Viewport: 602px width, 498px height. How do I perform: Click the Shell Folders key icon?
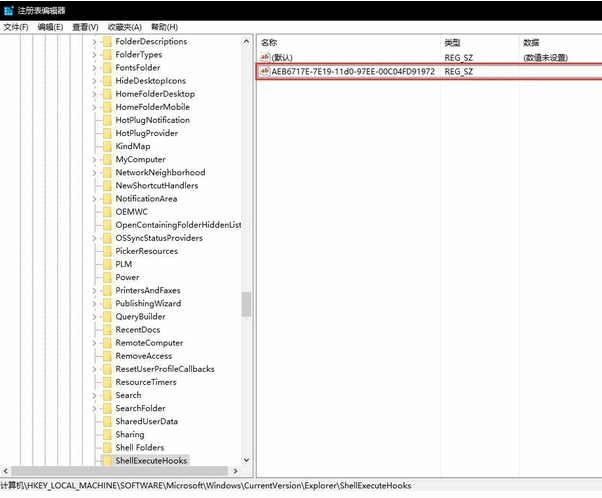point(106,448)
